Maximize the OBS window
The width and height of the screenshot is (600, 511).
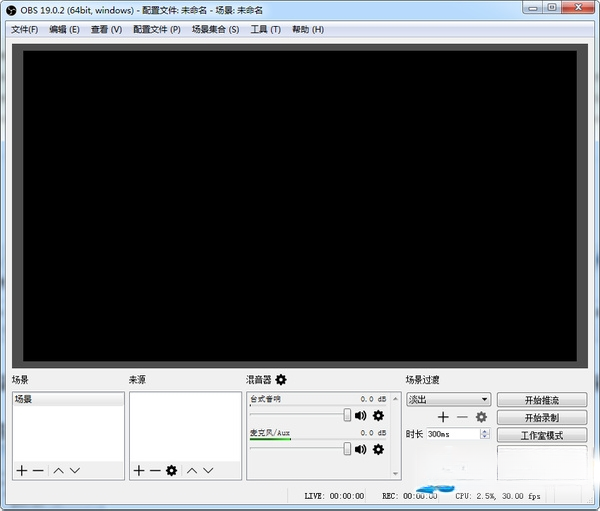[x=552, y=8]
